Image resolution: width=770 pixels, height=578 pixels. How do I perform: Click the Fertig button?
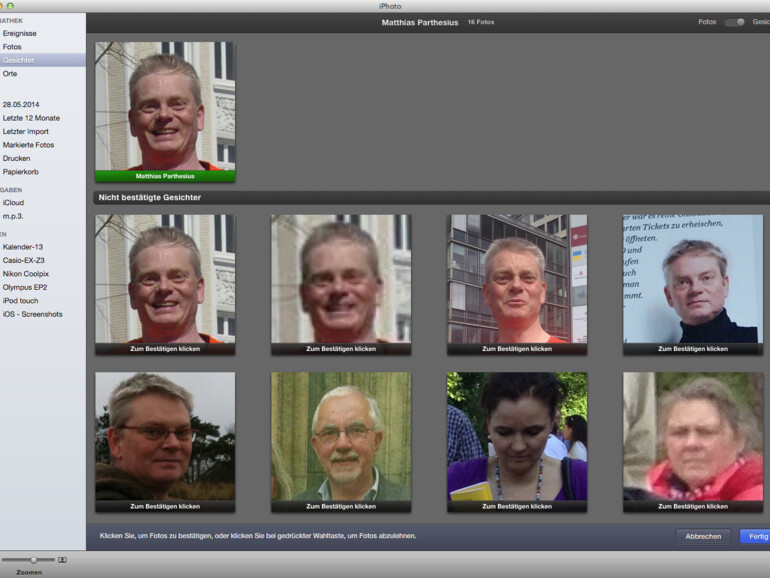point(756,536)
